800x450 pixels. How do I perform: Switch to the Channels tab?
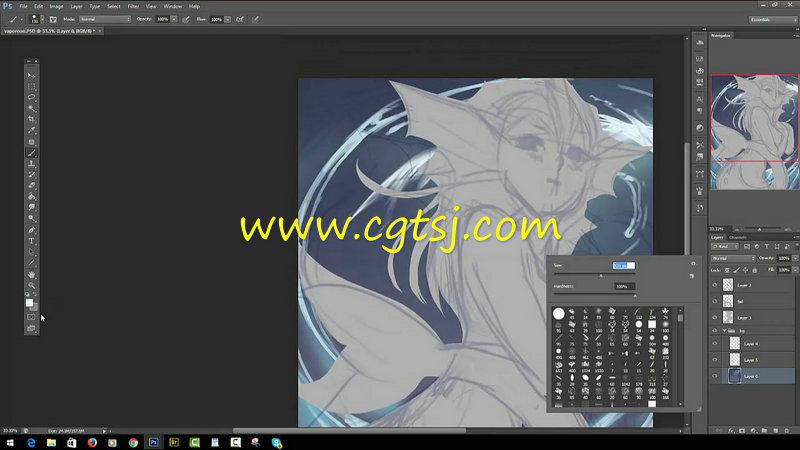point(738,237)
